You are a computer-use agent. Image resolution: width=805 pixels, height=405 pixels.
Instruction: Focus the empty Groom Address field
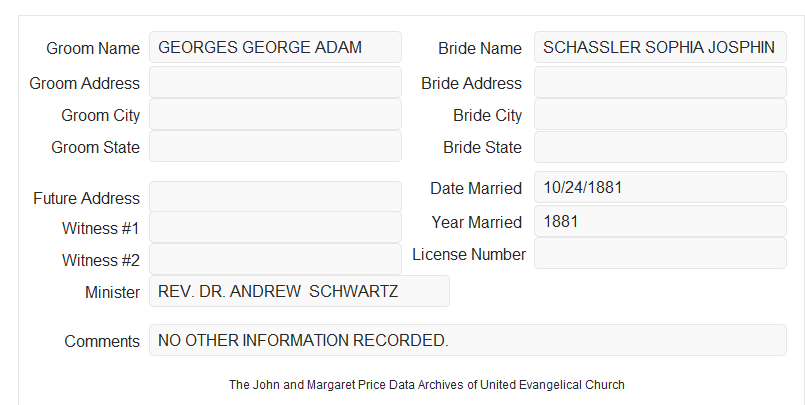tap(275, 82)
